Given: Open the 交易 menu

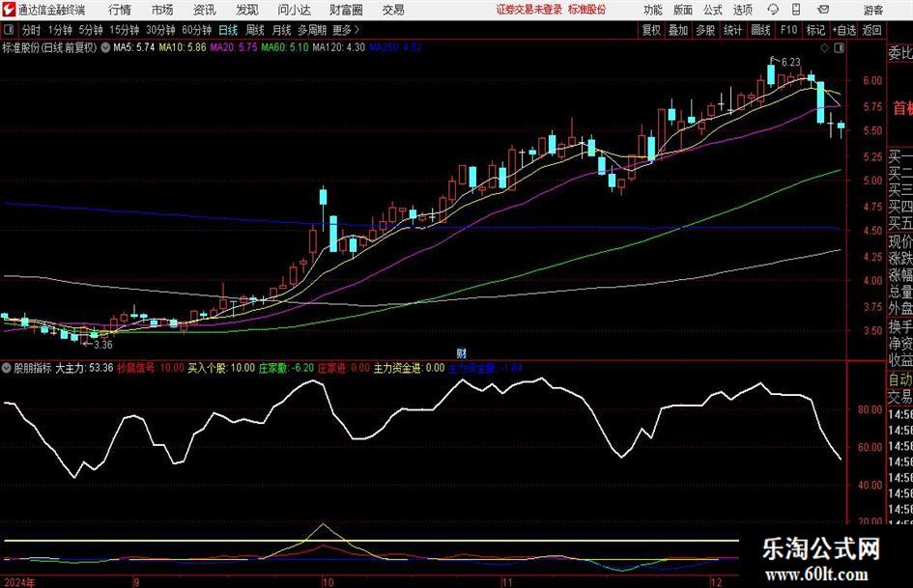Looking at the screenshot, I should click(393, 10).
